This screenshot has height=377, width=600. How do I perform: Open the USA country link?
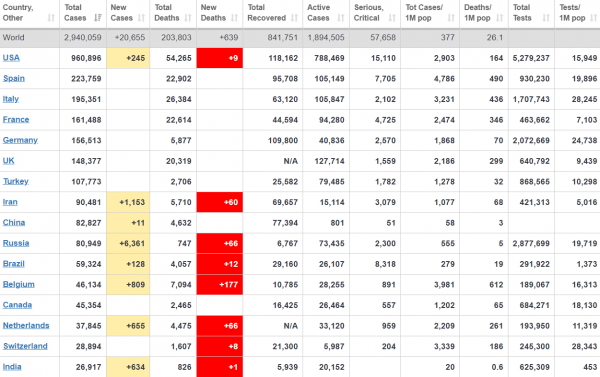pyautogui.click(x=11, y=58)
